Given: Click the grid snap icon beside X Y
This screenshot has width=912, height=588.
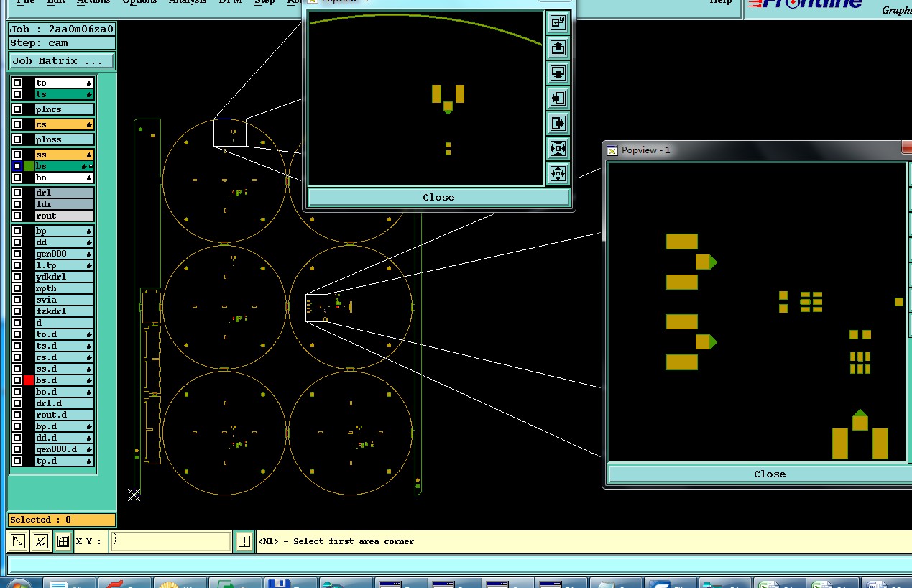Looking at the screenshot, I should pyautogui.click(x=63, y=541).
